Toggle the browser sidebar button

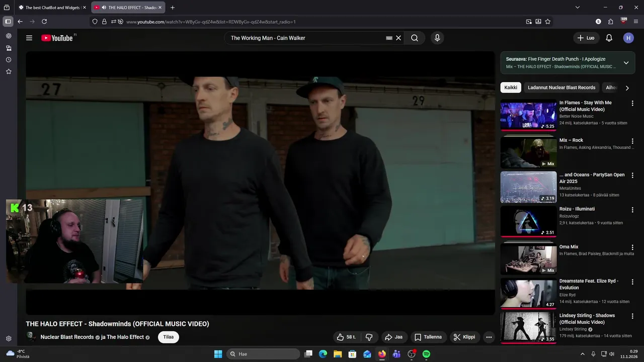tap(8, 22)
